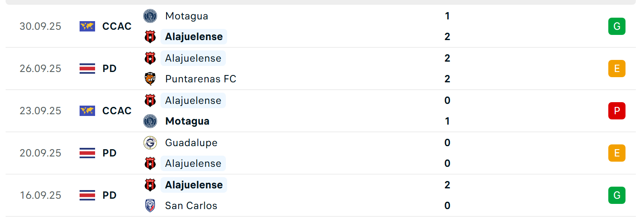Viewport: 644px width, 222px height.
Task: Select PD competition label on 20.09.25 row
Action: pyautogui.click(x=110, y=153)
